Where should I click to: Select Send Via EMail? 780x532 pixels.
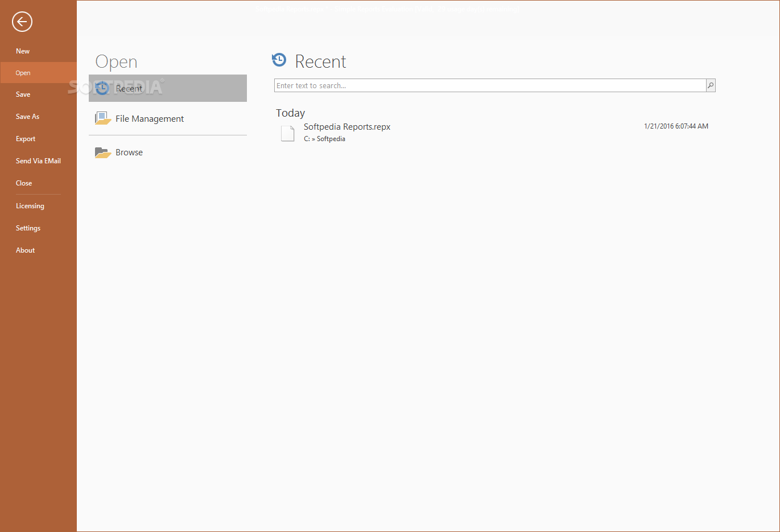click(x=38, y=161)
